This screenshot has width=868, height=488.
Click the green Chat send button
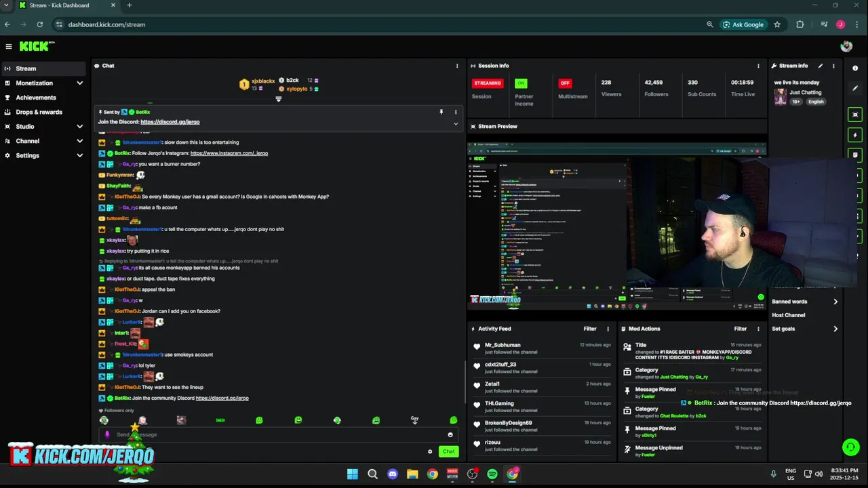pyautogui.click(x=448, y=451)
